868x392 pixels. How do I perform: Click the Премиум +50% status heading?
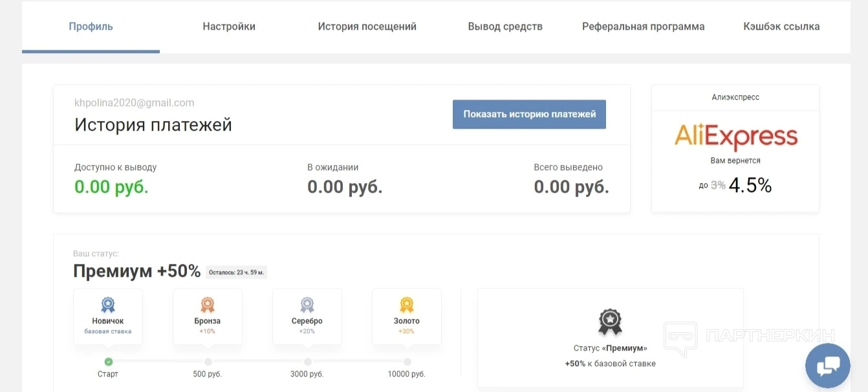click(137, 271)
